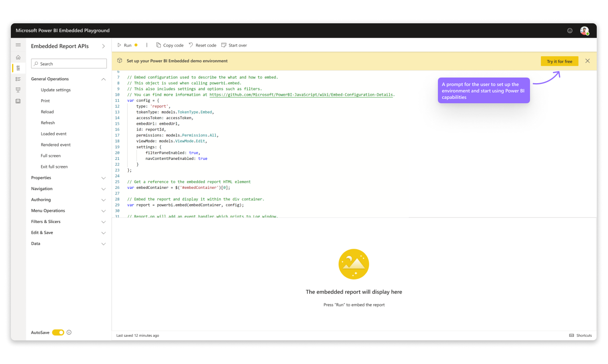The height and width of the screenshot is (364, 608).
Task: Click the Try it for free button
Action: (559, 61)
